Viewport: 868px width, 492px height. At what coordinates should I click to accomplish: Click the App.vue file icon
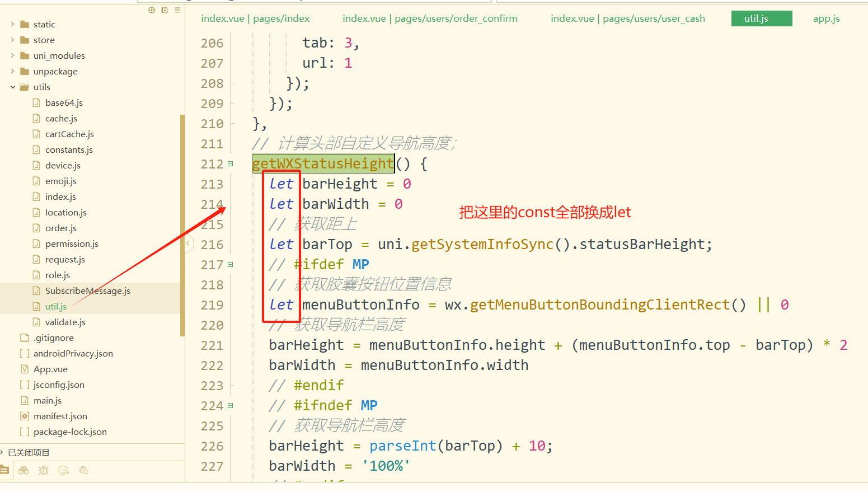tap(25, 369)
